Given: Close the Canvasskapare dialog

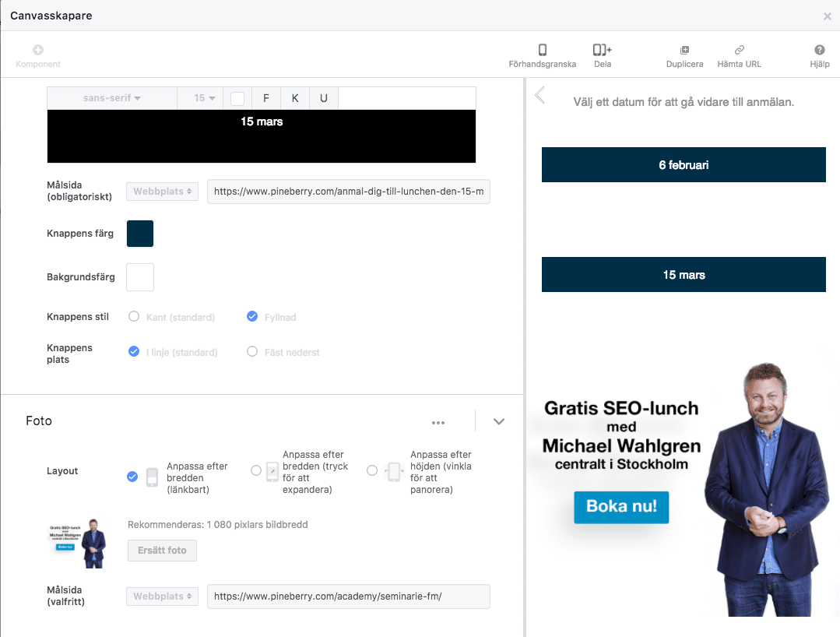Looking at the screenshot, I should (x=827, y=16).
